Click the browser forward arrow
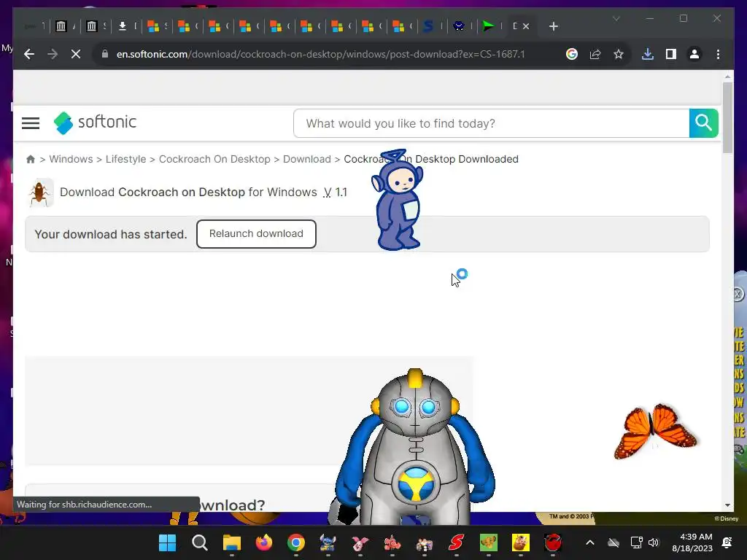This screenshot has height=560, width=747. [53, 54]
